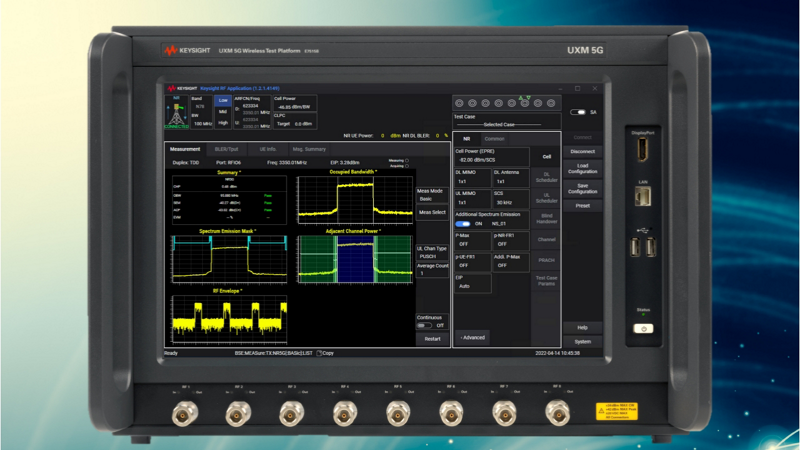Switch to the Msg. Summary tab
This screenshot has width=800, height=450.
pos(309,149)
